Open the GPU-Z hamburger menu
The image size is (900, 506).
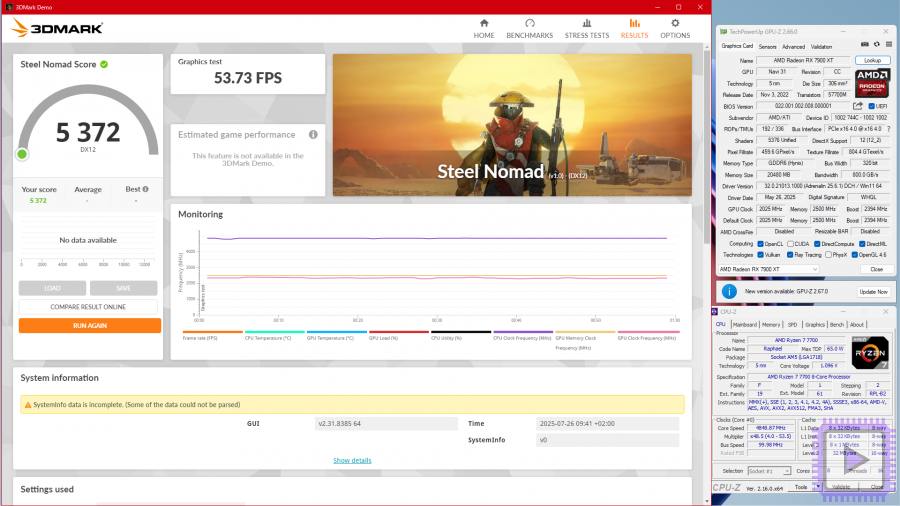coord(889,44)
